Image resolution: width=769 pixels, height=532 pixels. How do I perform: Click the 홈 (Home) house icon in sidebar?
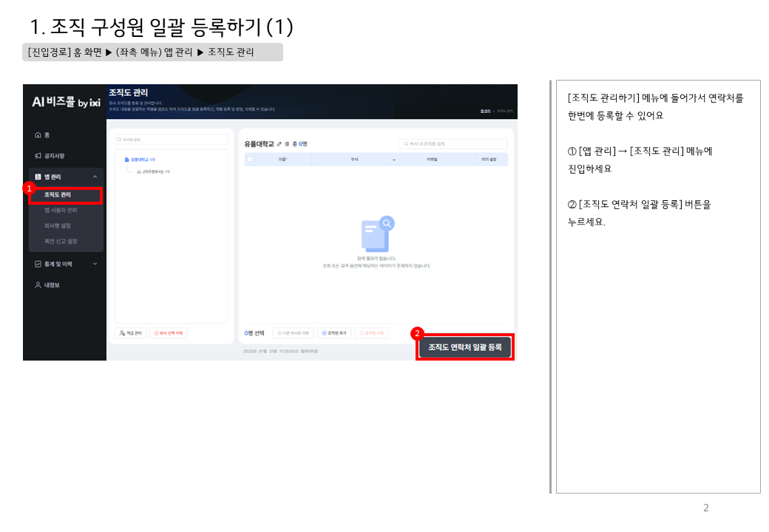coord(38,135)
